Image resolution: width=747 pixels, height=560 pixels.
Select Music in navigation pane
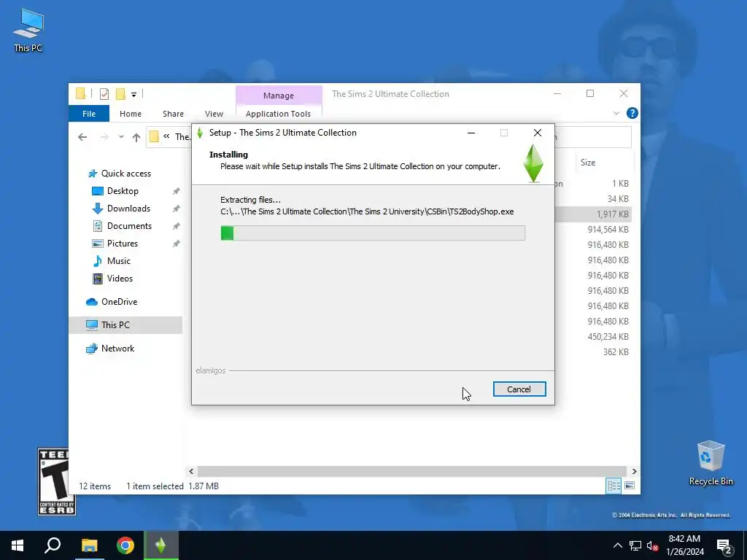pos(119,261)
